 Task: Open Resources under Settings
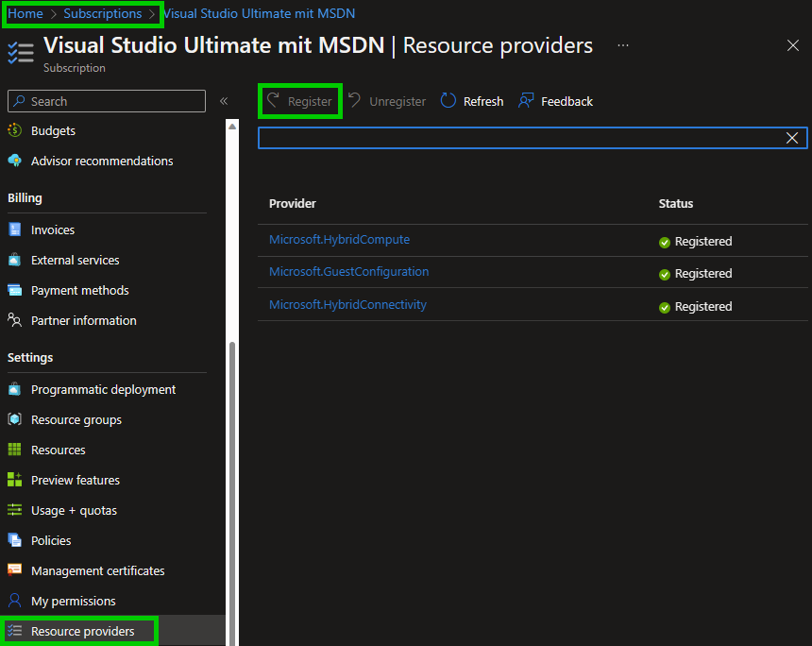point(58,450)
